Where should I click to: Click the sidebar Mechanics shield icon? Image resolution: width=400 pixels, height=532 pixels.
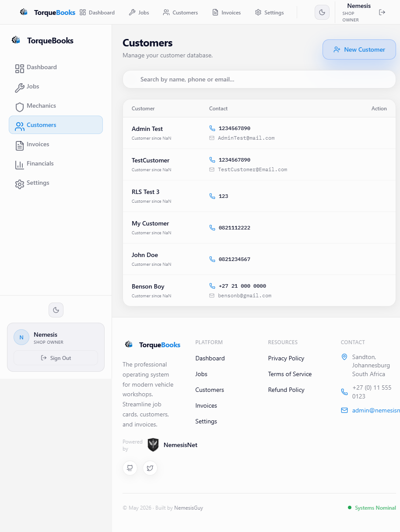pos(20,107)
